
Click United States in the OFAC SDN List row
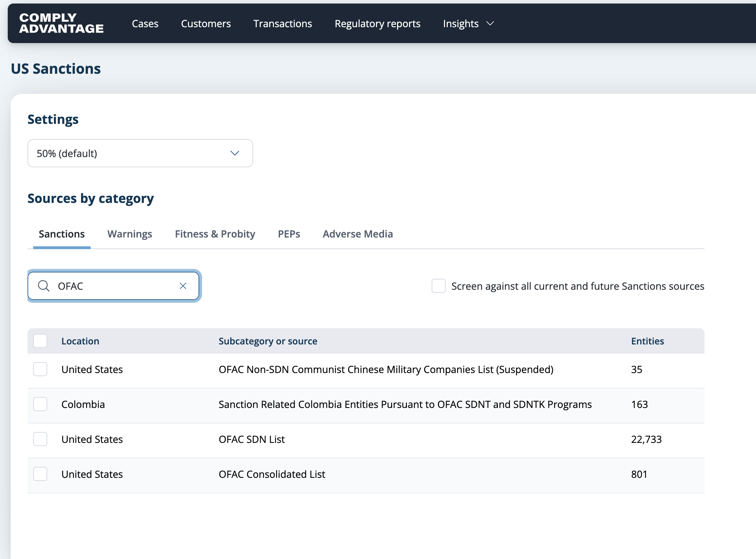click(92, 439)
